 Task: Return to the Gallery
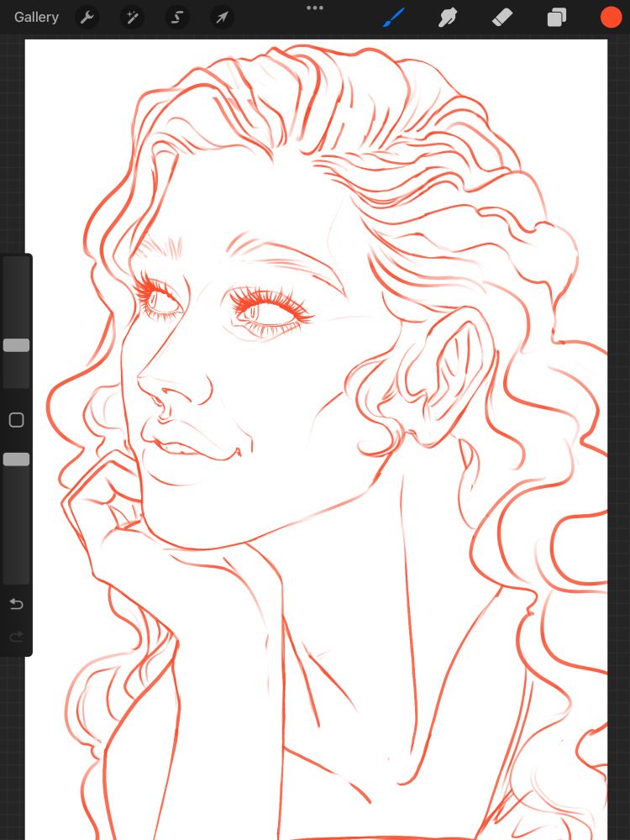(x=36, y=17)
